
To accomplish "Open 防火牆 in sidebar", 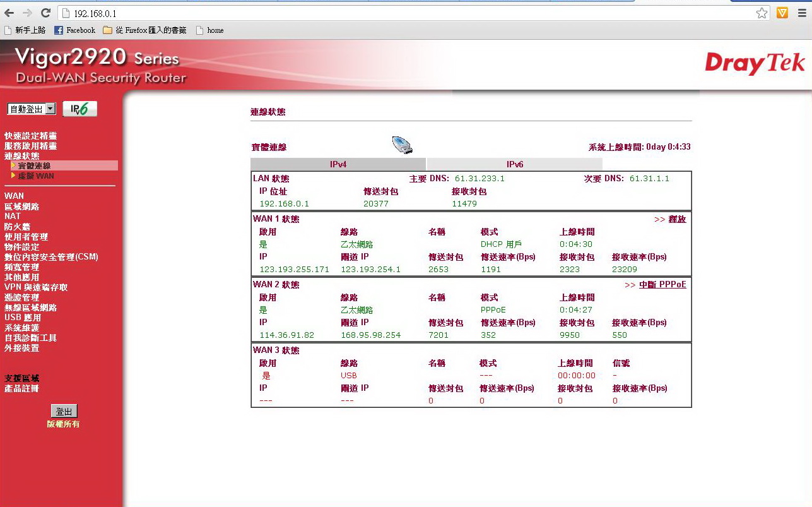I will pos(17,227).
